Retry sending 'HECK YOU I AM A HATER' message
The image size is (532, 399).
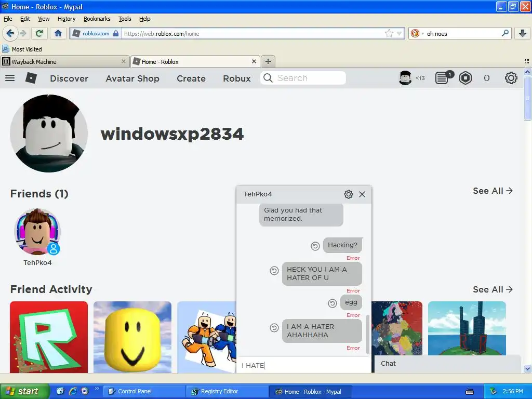[x=274, y=270]
